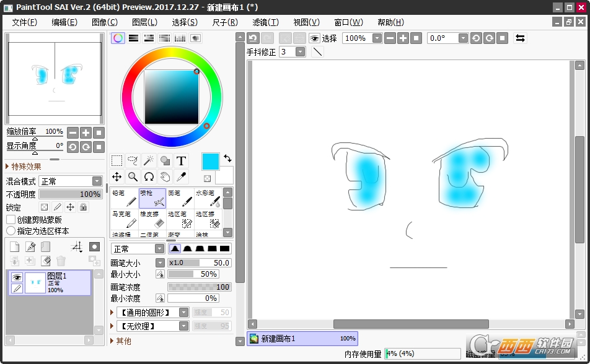590x364 pixels.
Task: Select the rectangular selection tool
Action: pyautogui.click(x=117, y=161)
